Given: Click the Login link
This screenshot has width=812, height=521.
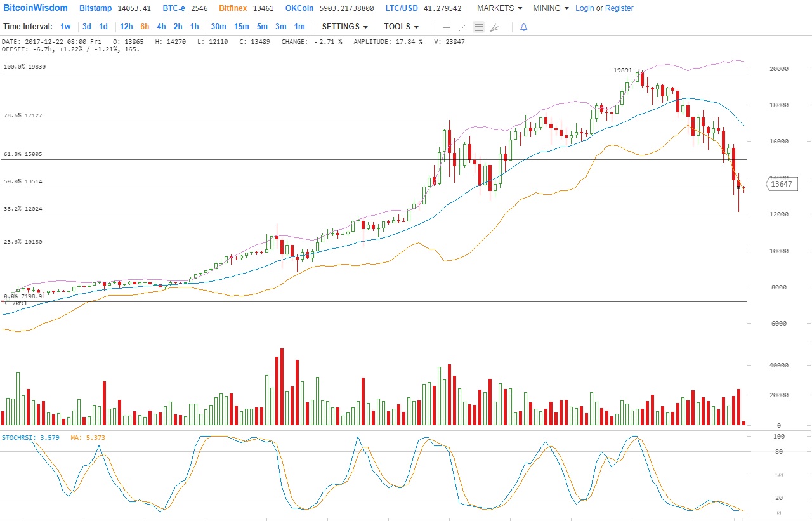Looking at the screenshot, I should (x=584, y=8).
